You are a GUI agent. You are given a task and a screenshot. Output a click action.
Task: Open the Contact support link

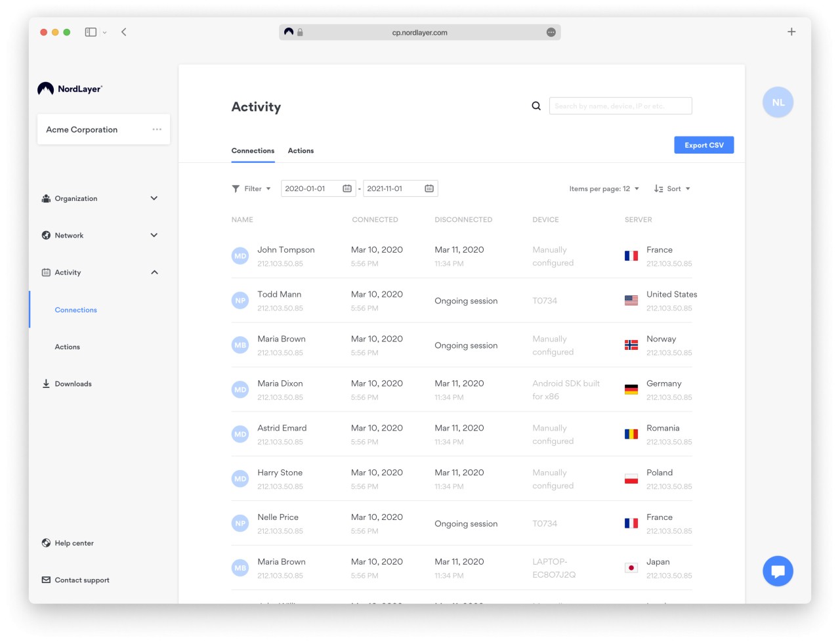(81, 580)
